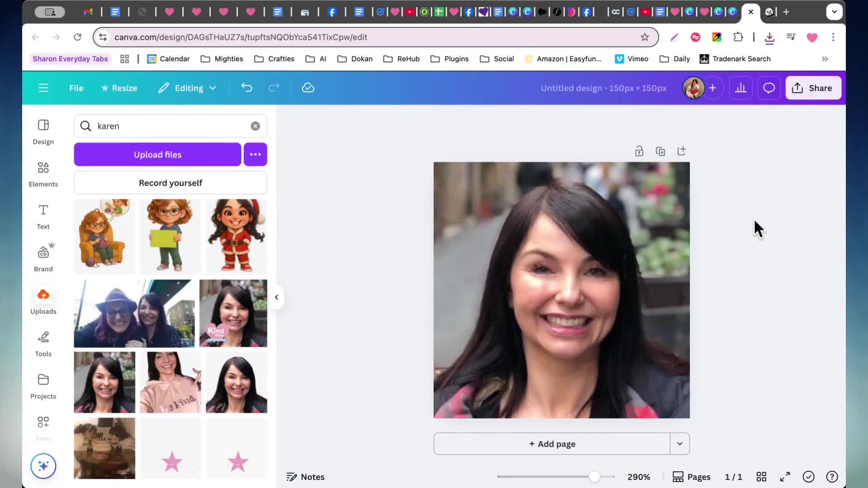Clear the karen search text
Viewport: 868px width, 488px height.
[255, 126]
